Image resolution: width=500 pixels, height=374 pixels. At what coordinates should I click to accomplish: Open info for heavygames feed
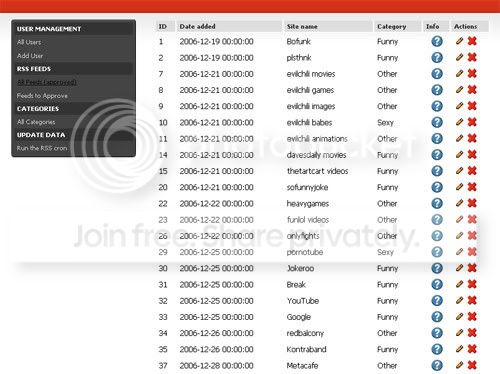(437, 203)
